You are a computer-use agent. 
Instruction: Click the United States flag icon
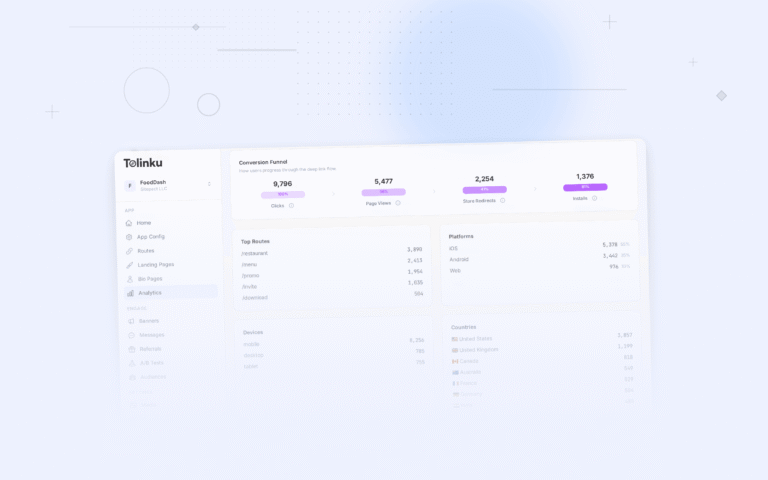point(455,339)
